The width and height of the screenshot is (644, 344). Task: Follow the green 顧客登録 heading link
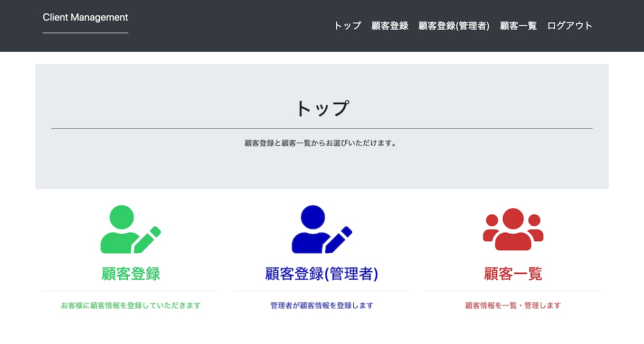(131, 274)
